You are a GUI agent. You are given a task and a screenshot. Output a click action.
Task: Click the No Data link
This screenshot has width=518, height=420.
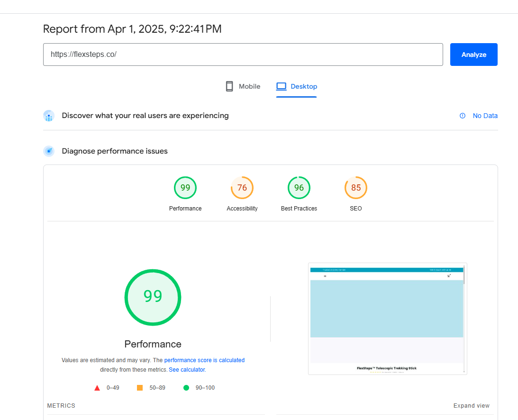[x=485, y=116]
